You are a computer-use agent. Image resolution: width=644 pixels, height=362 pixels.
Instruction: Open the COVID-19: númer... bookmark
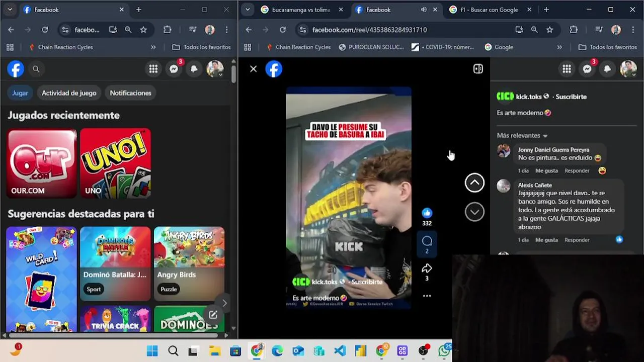pyautogui.click(x=443, y=47)
